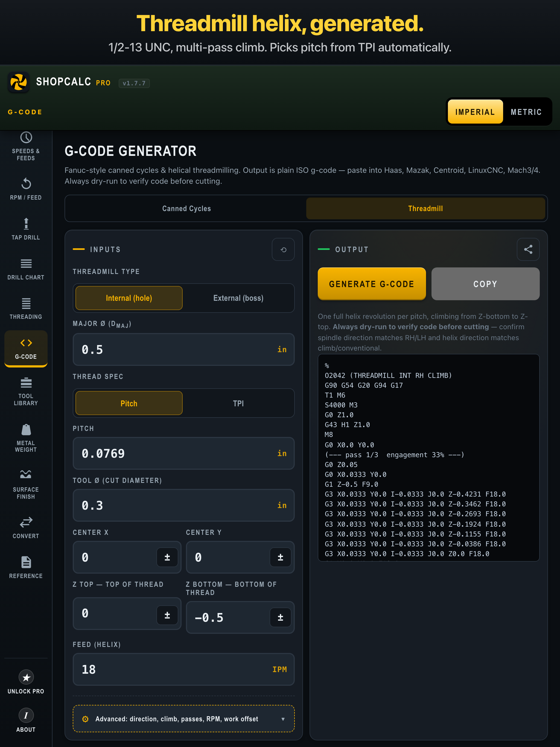
Task: Switch units to Metric
Action: [x=526, y=112]
